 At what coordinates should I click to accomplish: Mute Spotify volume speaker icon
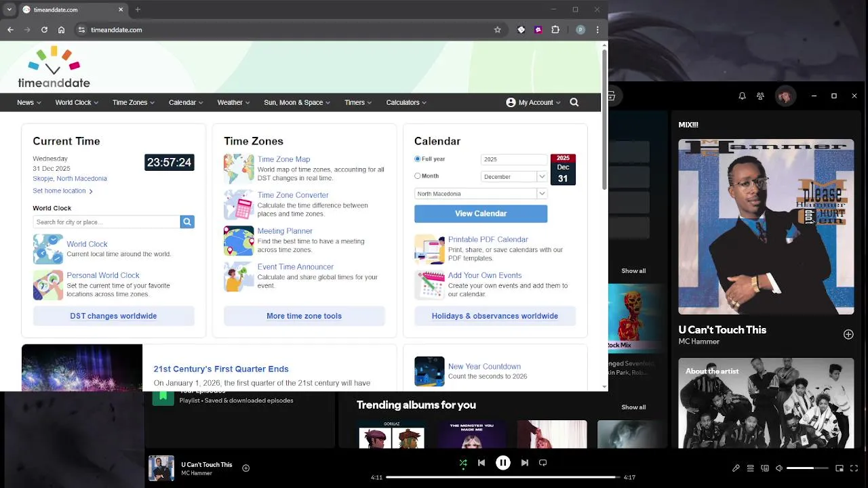(x=779, y=468)
